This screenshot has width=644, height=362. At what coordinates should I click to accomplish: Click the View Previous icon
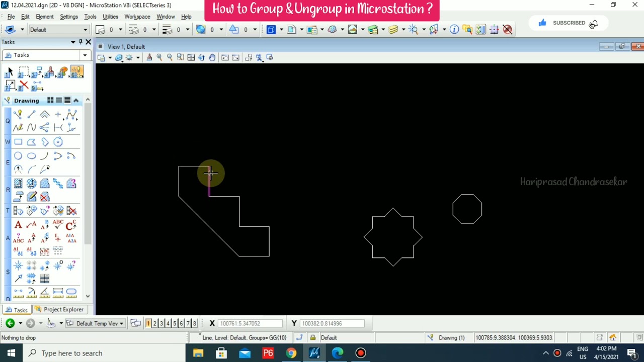[225, 57]
